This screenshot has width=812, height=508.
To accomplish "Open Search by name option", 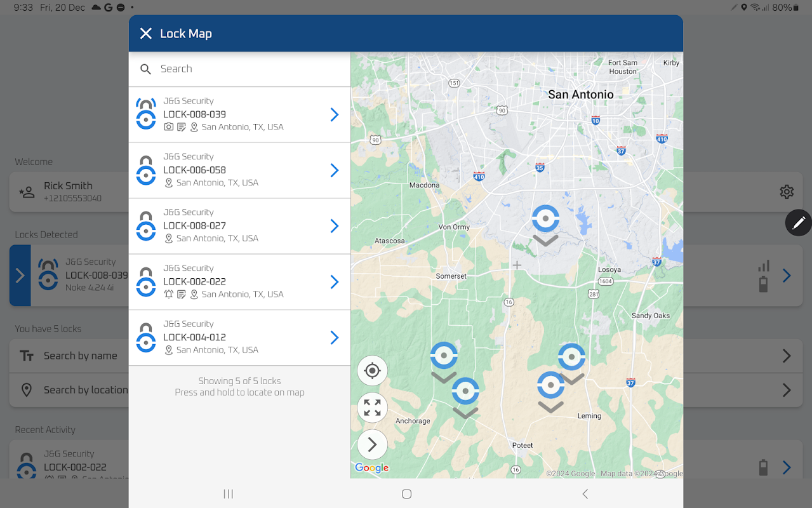I will (70, 356).
